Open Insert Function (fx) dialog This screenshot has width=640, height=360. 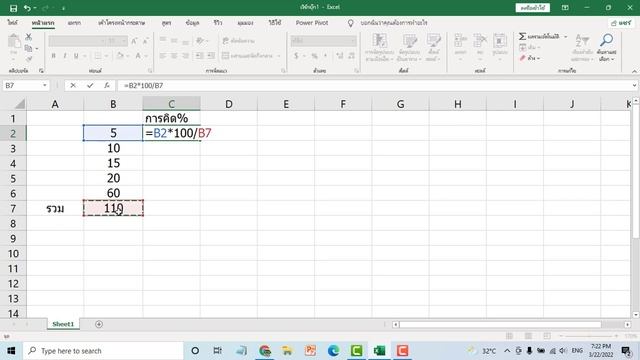tap(107, 85)
